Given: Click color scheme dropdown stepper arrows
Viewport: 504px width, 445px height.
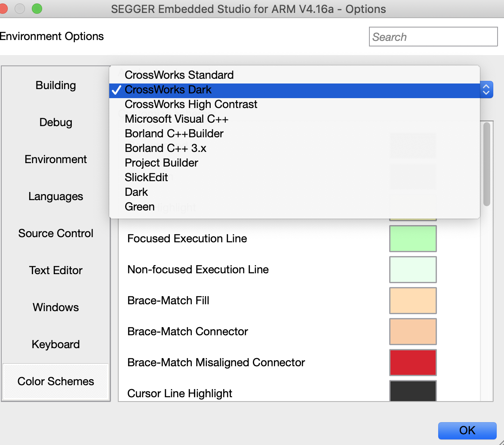Looking at the screenshot, I should [486, 90].
